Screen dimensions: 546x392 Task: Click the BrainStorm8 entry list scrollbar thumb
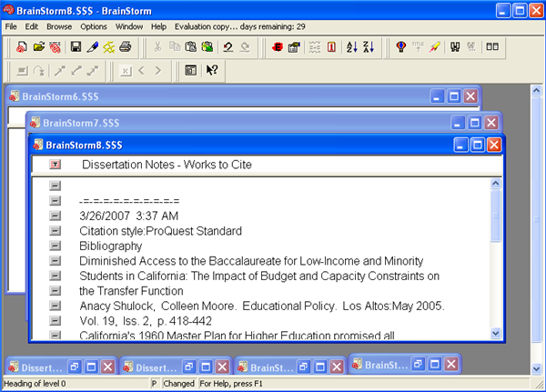(x=496, y=216)
